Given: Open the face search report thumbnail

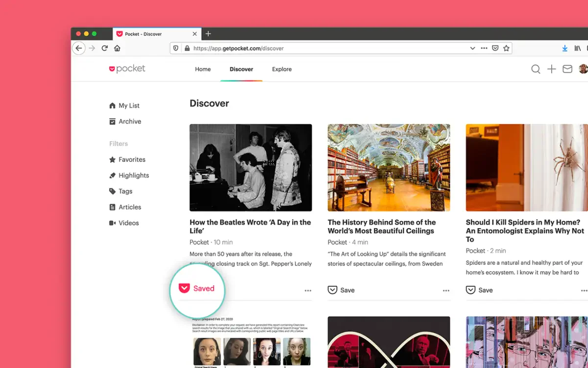Looking at the screenshot, I should (x=251, y=342).
